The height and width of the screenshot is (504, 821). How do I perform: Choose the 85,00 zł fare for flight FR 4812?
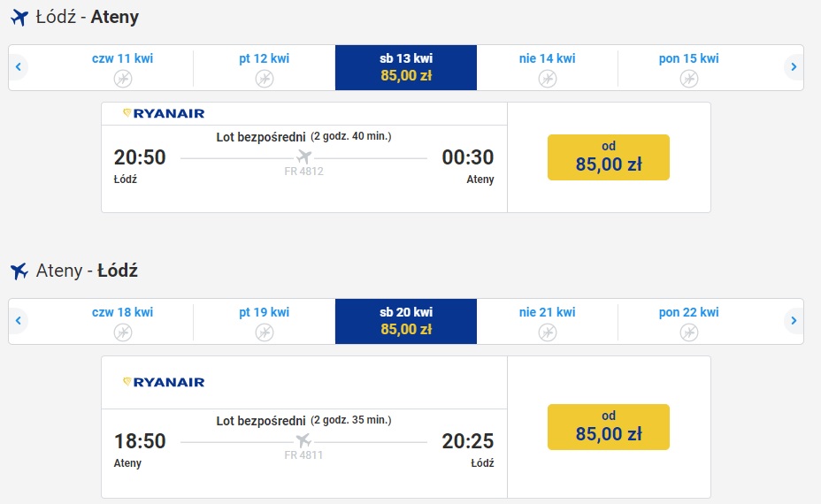pos(609,157)
